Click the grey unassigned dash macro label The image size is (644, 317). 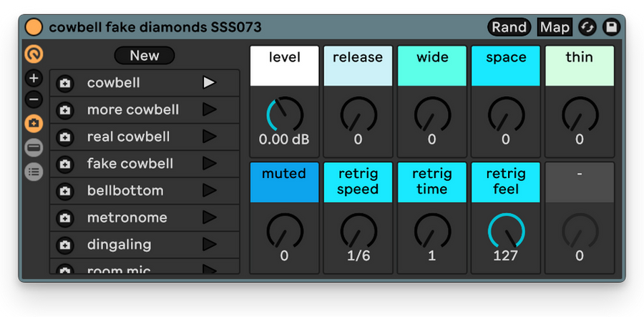coord(580,182)
